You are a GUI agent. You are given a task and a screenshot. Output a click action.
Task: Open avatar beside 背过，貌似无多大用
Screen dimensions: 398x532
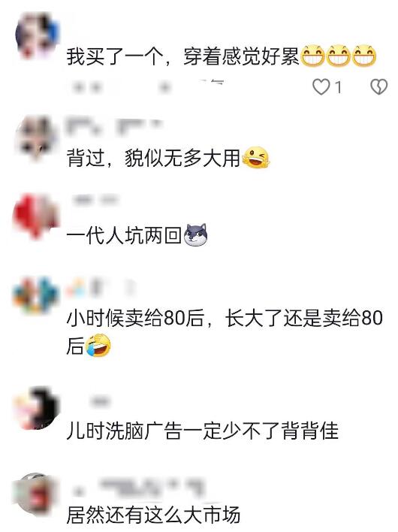pos(36,138)
